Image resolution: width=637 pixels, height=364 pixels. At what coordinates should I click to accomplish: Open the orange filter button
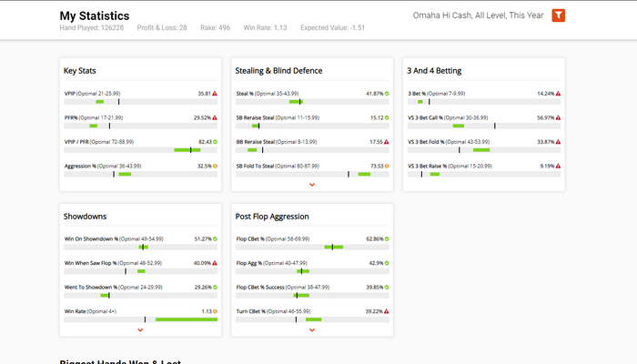(558, 15)
